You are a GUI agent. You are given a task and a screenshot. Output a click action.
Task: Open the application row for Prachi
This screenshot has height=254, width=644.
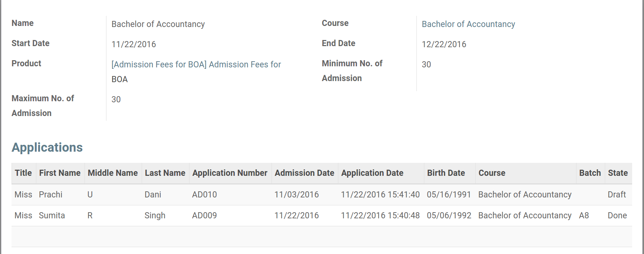tap(51, 195)
